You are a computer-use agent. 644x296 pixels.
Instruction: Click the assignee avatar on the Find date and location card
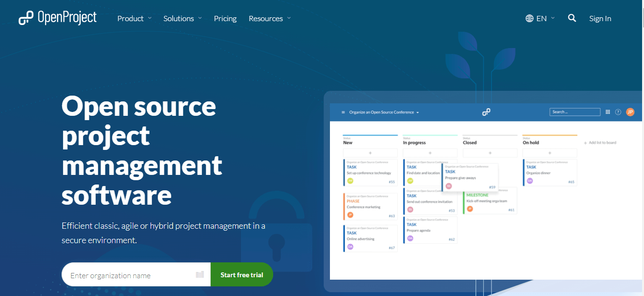click(x=410, y=181)
